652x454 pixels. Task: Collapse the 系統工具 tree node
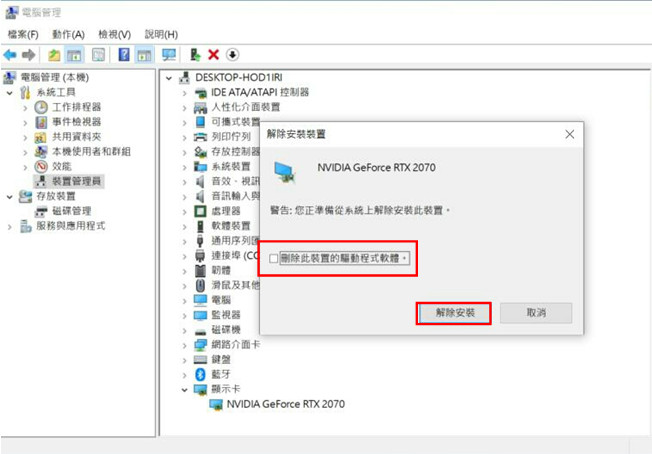(11, 92)
